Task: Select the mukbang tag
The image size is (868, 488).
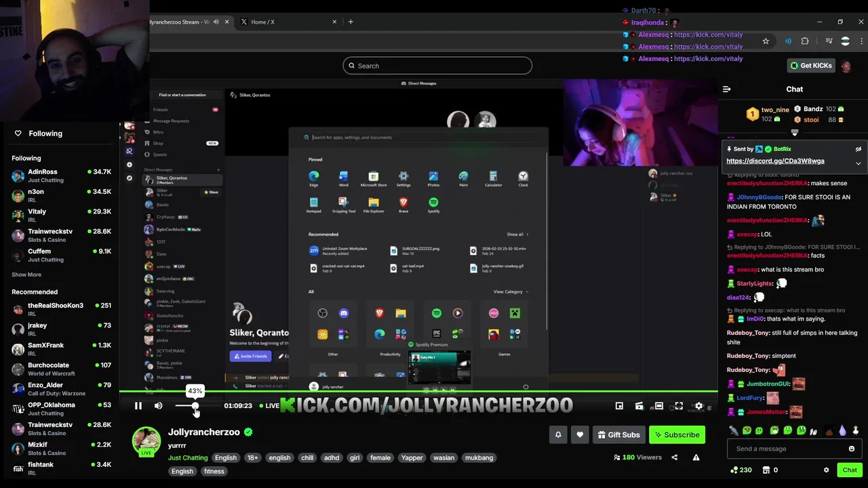Action: (479, 457)
